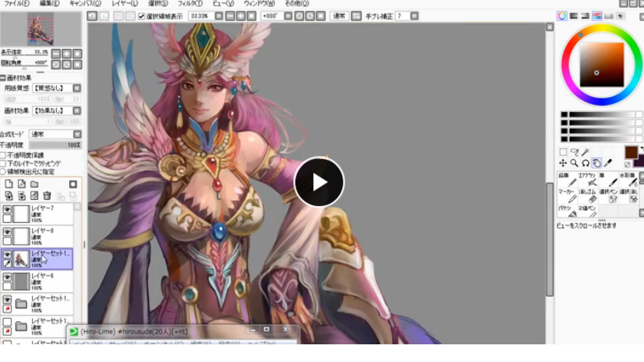Click the clear layer icon
Screen dimensions: 644x362
35,196
